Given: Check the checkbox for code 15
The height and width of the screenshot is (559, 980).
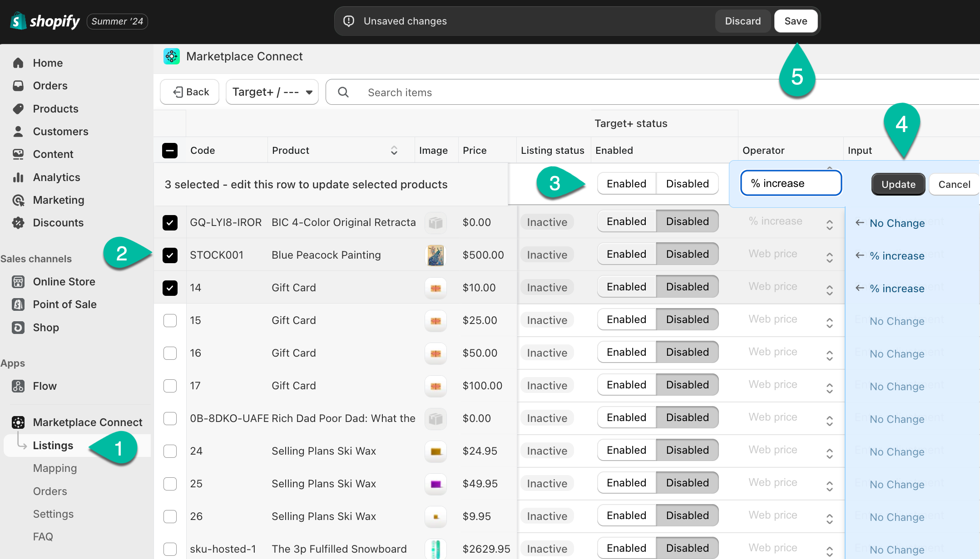Looking at the screenshot, I should pyautogui.click(x=170, y=320).
